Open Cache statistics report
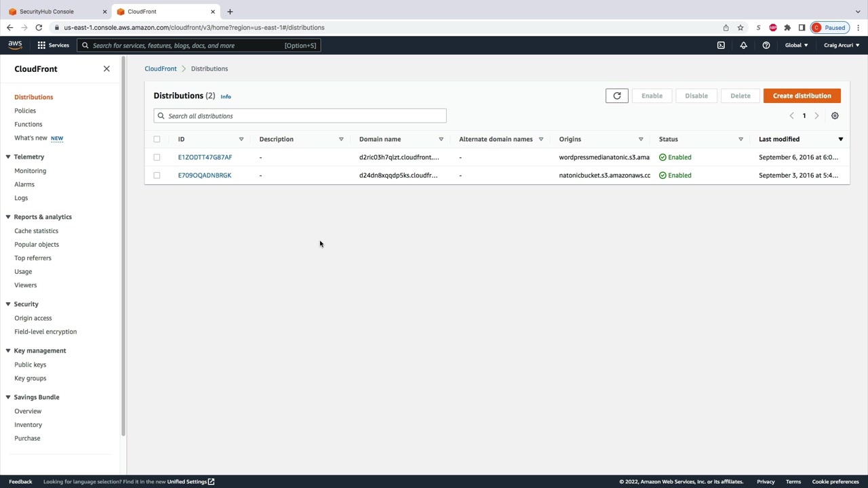Screen dimensions: 868x488 (37, 231)
